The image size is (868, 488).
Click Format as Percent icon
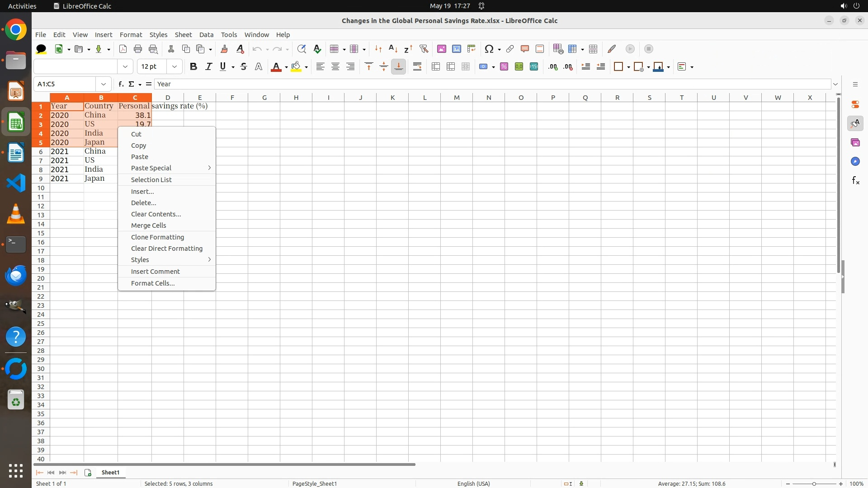504,67
